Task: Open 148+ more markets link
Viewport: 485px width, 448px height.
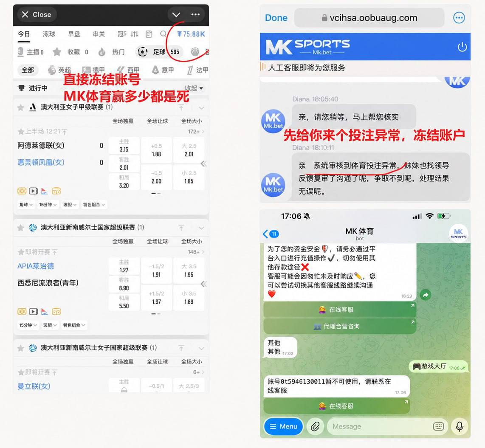Action: [196, 252]
